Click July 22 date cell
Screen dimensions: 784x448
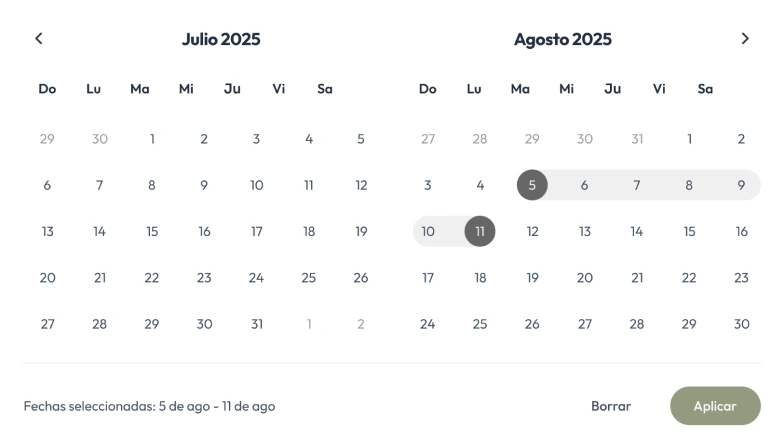152,278
